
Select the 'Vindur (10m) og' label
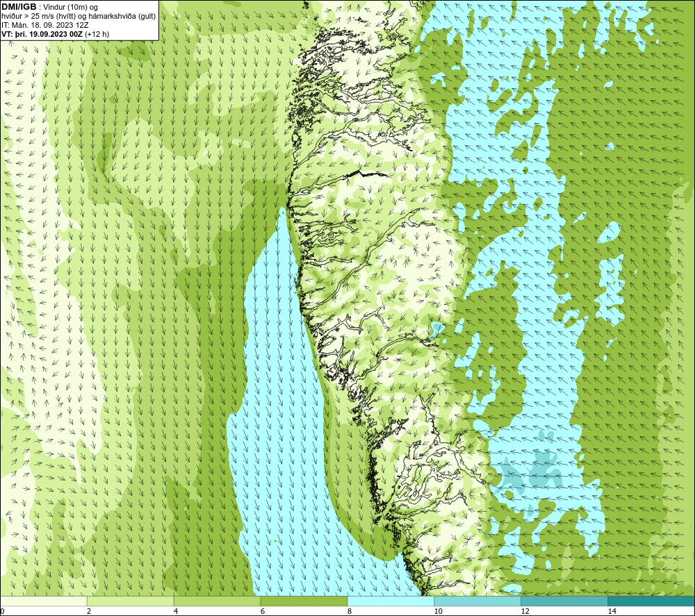pyautogui.click(x=70, y=7)
